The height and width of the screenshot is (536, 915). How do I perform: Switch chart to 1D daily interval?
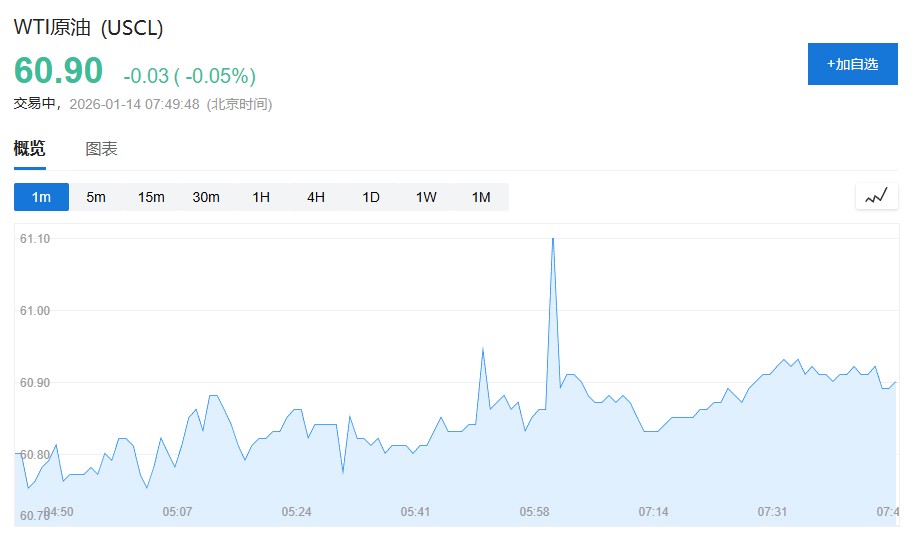click(x=371, y=197)
